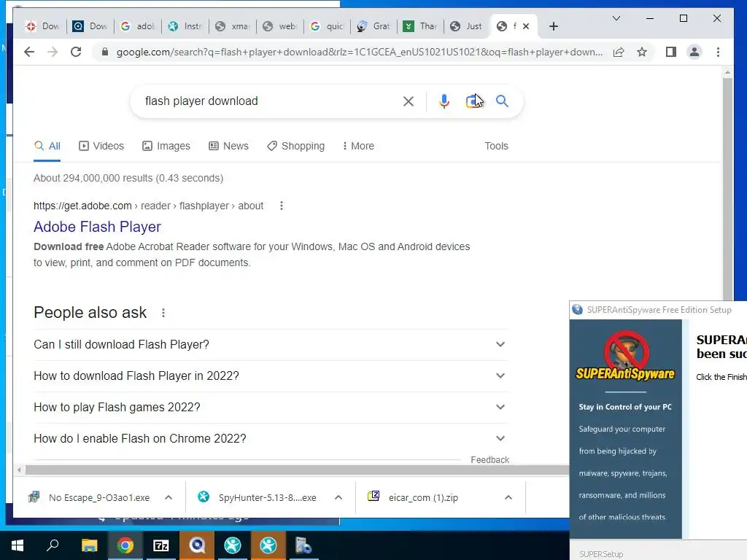Expand 'How to play Flash games 2022?'
747x560 pixels.
click(271, 407)
